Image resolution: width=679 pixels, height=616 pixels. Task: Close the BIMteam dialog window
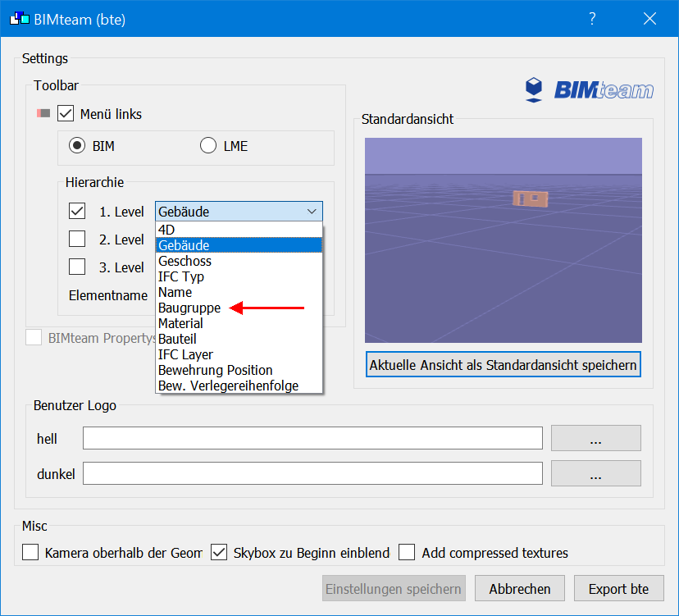coord(649,19)
